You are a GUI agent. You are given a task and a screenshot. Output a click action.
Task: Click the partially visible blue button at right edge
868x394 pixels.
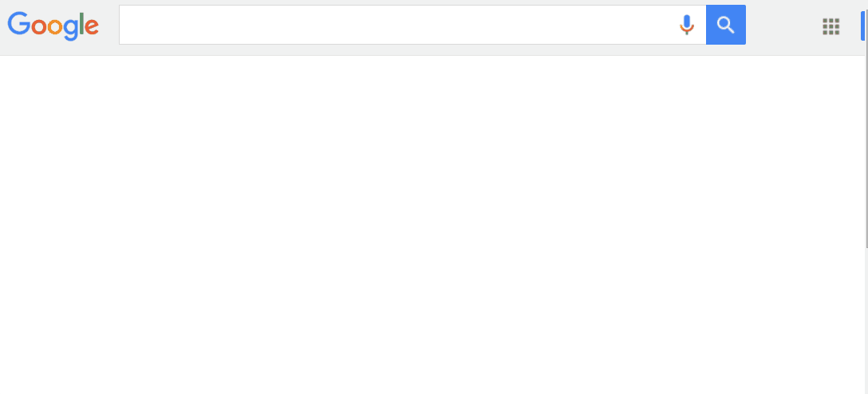[x=862, y=26]
